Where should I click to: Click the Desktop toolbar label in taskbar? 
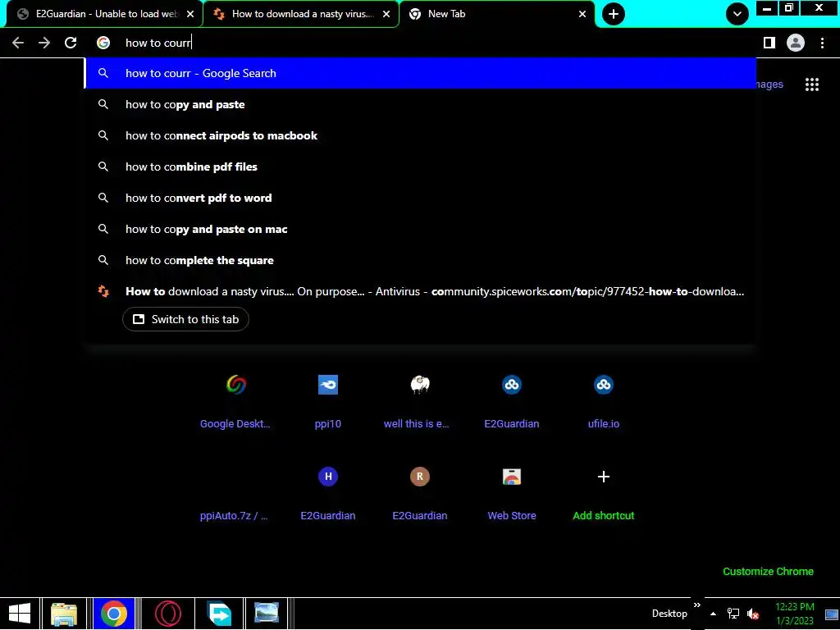tap(669, 614)
